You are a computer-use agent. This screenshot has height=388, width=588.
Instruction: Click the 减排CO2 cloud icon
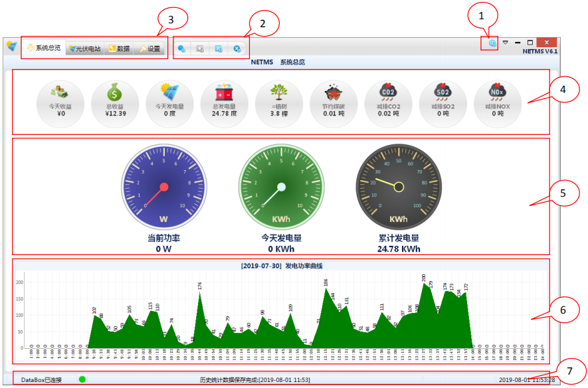tap(388, 92)
